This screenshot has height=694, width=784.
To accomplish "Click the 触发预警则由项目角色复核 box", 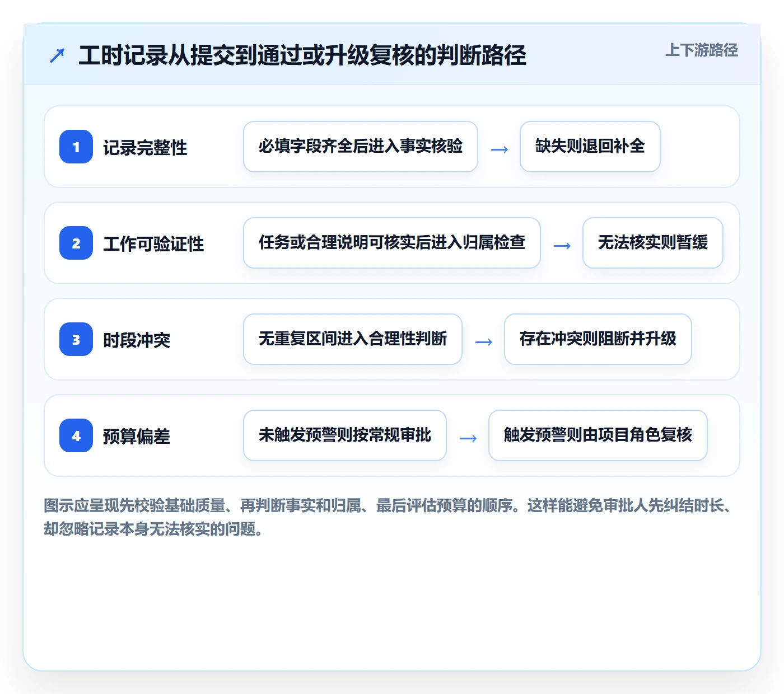I will (x=598, y=435).
